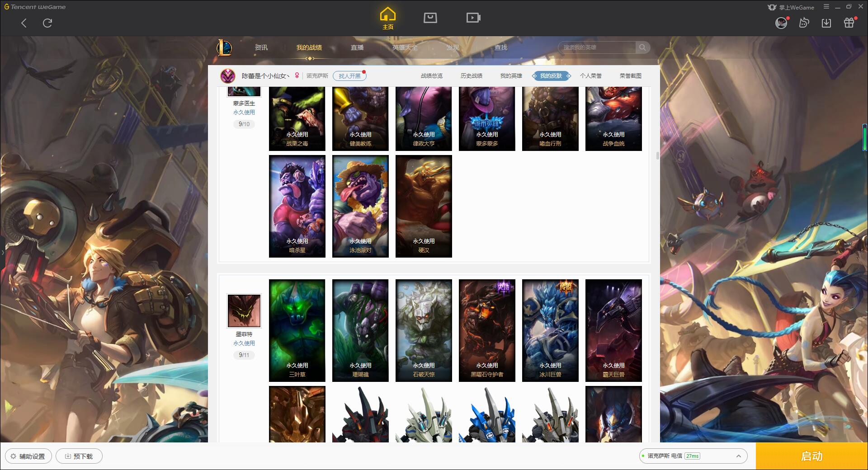Click the 墨菲特 champion portrait
This screenshot has width=868, height=470.
tap(244, 311)
